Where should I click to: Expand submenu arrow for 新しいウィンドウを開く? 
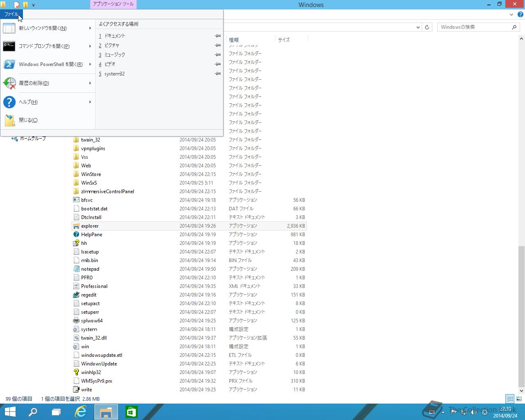pyautogui.click(x=90, y=28)
